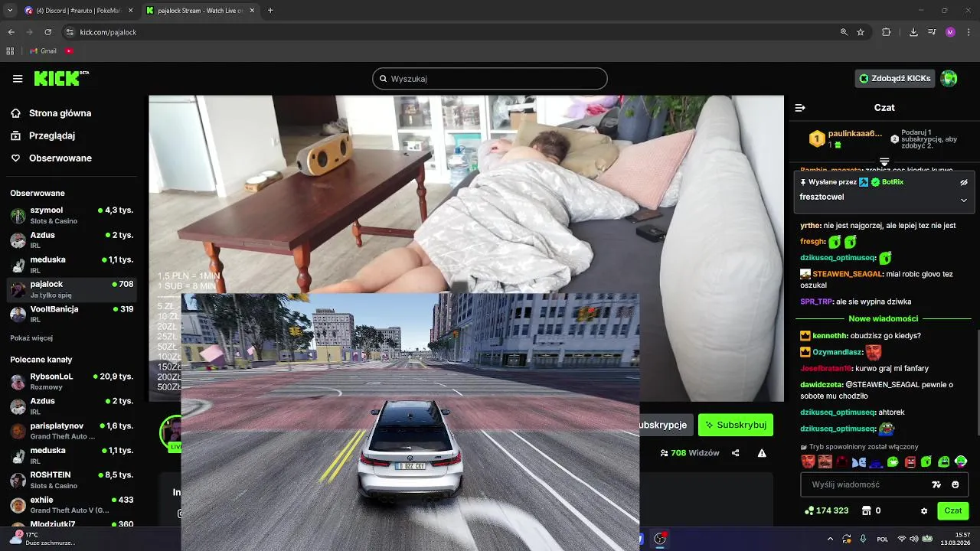980x551 pixels.
Task: Bookmark this page with star icon
Action: pos(861,32)
